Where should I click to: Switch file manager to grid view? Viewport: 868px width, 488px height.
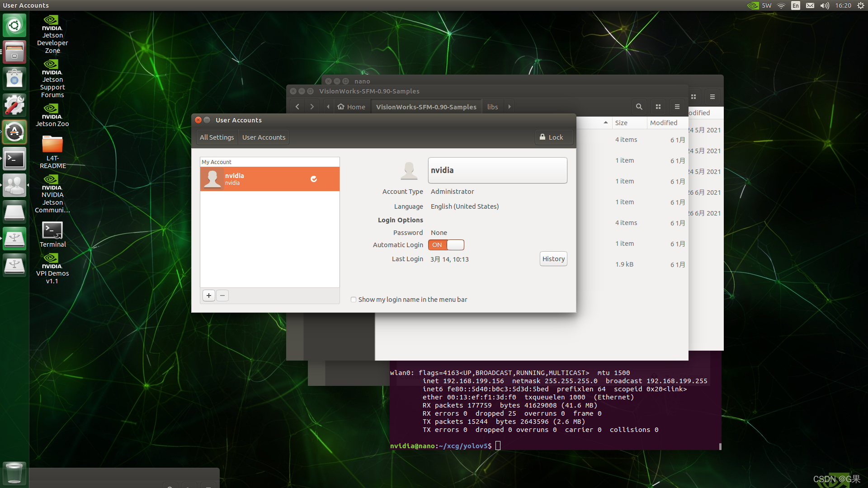(x=658, y=107)
